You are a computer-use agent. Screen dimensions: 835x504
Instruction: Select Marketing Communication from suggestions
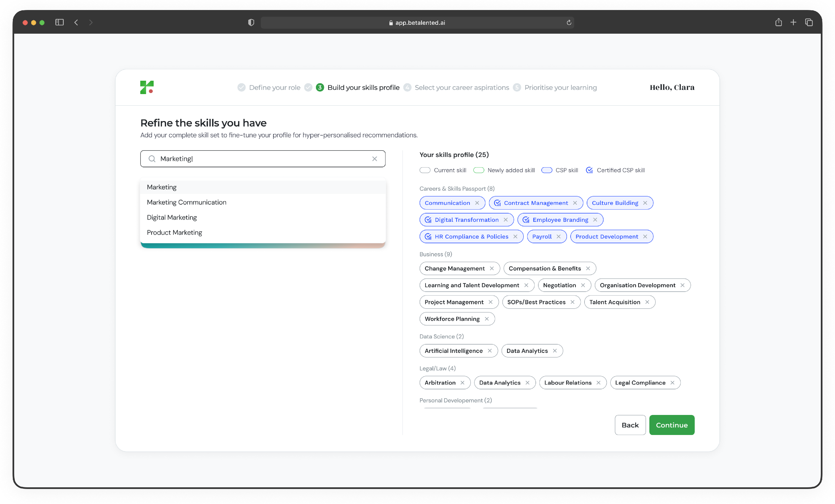[x=186, y=202]
